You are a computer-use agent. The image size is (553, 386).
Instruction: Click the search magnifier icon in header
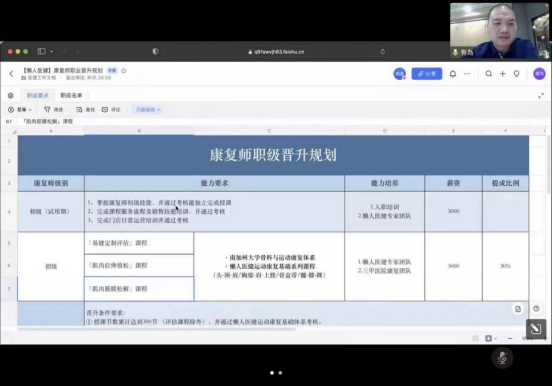(x=488, y=74)
